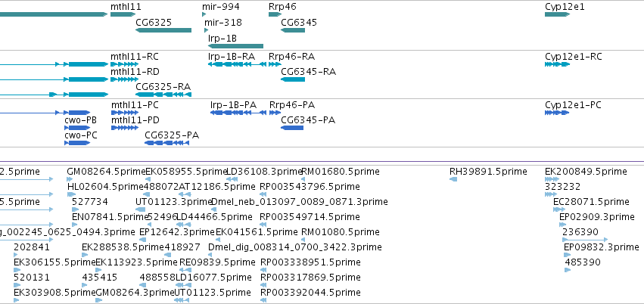The image size is (644, 304).
Task: Click the mthl11 gene arrow
Action: [123, 14]
